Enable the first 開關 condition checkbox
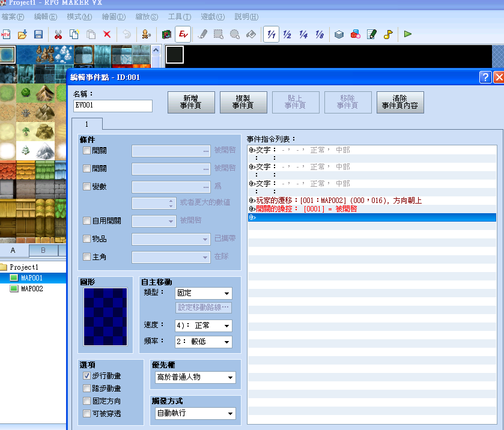 point(87,150)
